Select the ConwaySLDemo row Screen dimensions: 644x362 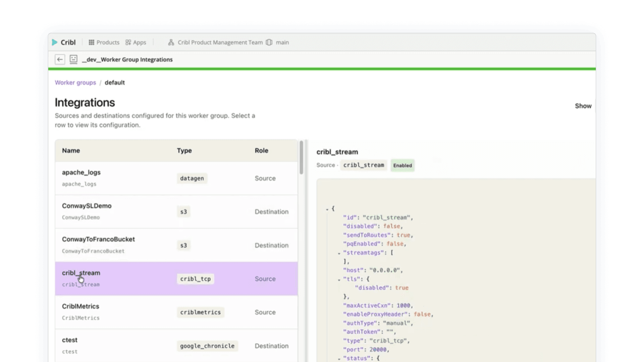pos(176,212)
